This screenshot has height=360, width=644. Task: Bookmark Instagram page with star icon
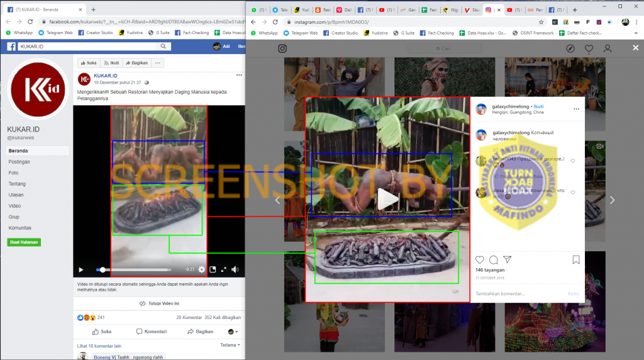pyautogui.click(x=541, y=22)
